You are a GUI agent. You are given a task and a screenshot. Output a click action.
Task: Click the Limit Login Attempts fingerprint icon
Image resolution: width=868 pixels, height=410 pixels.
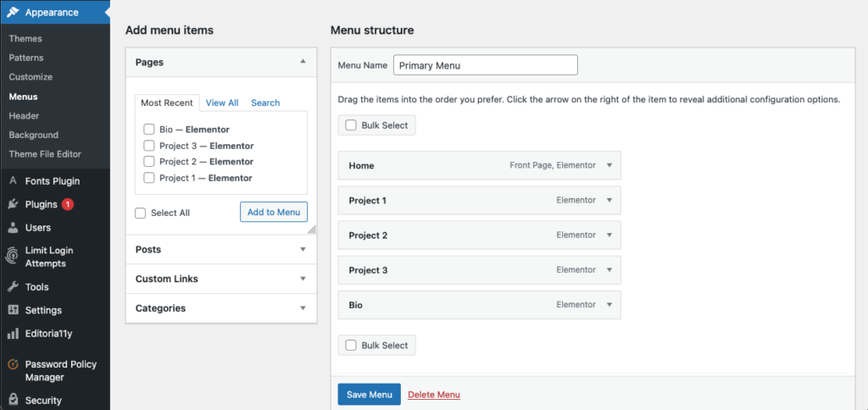tap(14, 257)
